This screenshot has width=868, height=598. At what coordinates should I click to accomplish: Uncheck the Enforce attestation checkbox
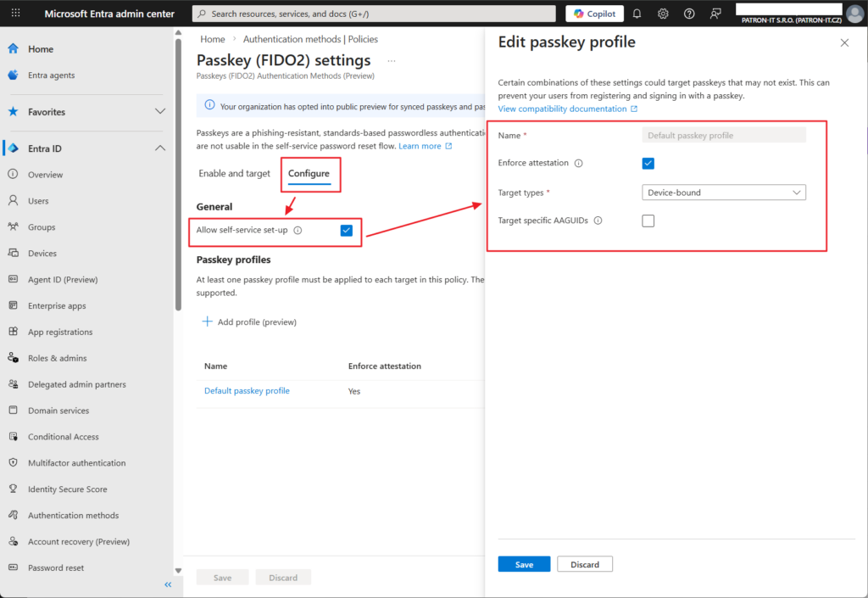click(x=648, y=163)
